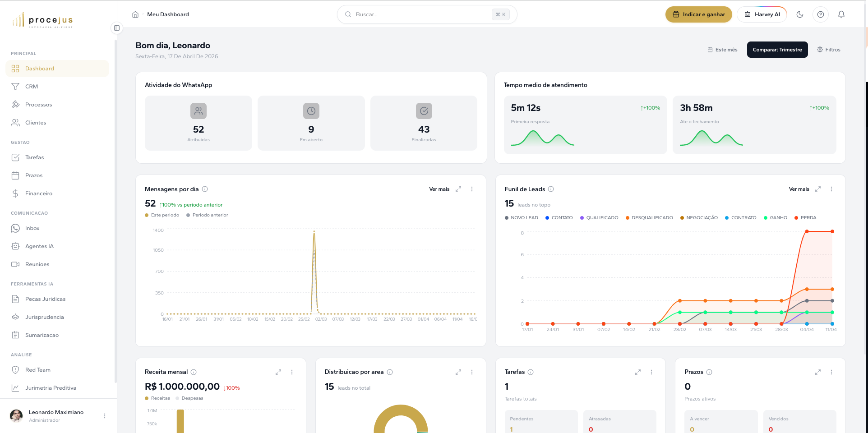Open Jurisprudencia tool

tap(57, 317)
